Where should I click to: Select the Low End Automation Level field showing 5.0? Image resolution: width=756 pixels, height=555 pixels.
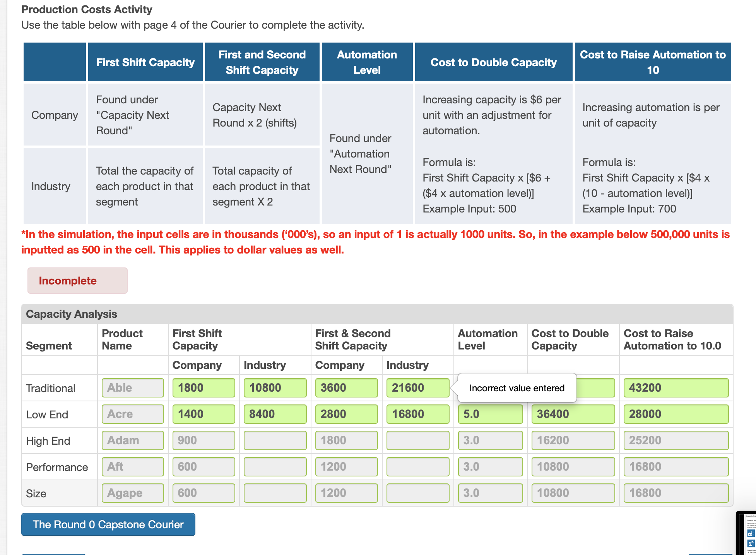(x=490, y=414)
